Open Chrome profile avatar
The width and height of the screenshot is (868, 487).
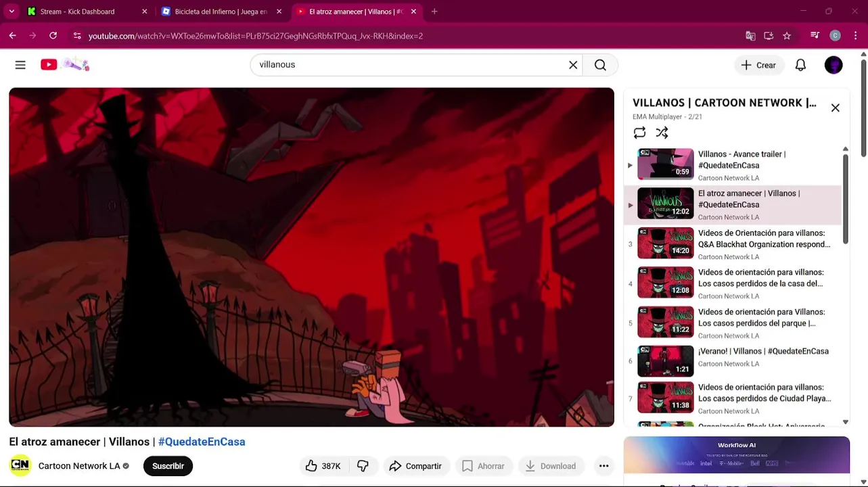(835, 36)
